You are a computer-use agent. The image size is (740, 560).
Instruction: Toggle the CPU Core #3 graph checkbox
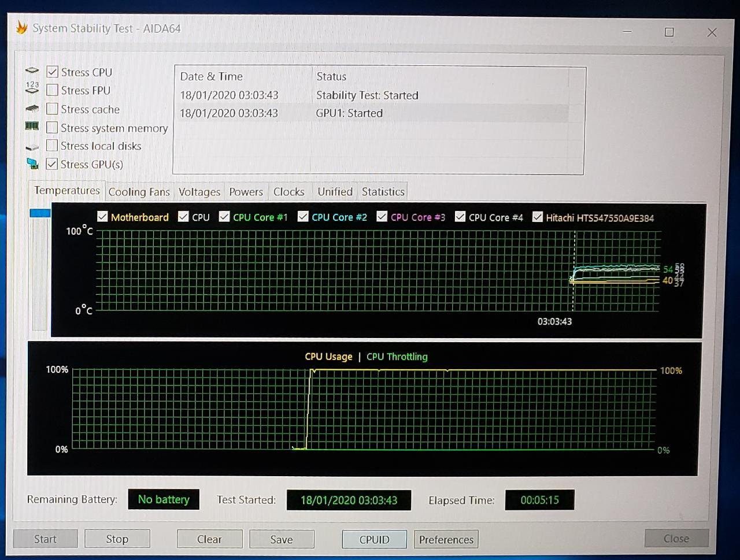pyautogui.click(x=382, y=217)
